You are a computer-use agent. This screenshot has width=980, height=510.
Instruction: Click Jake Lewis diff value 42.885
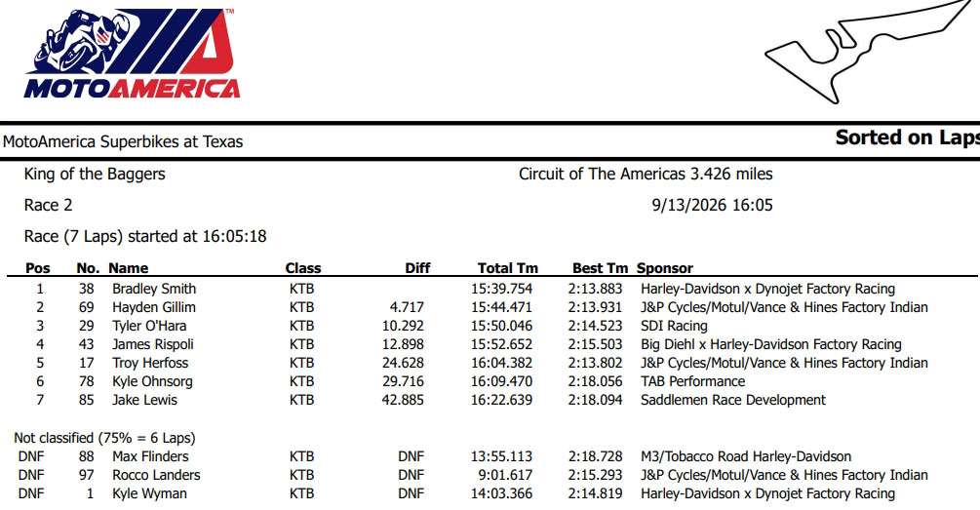tap(403, 400)
